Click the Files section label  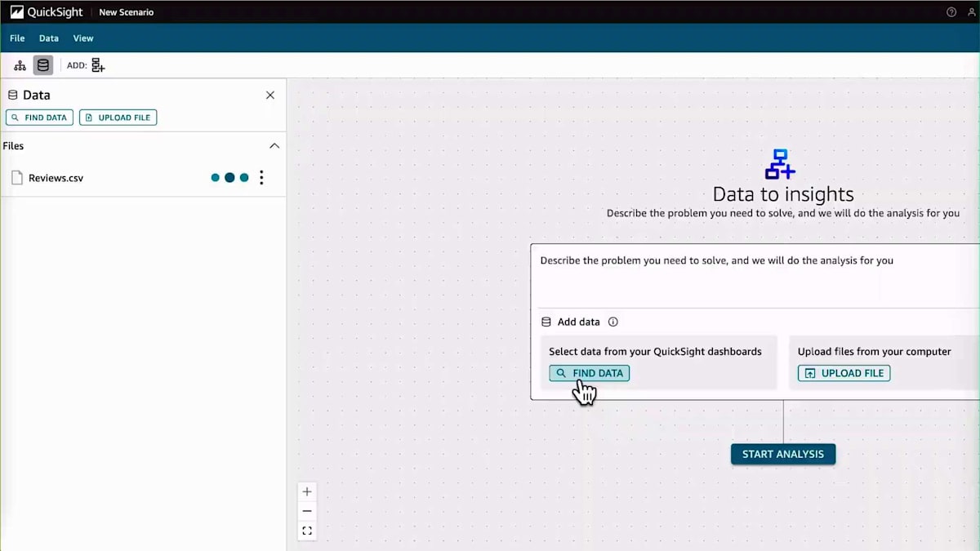coord(13,146)
